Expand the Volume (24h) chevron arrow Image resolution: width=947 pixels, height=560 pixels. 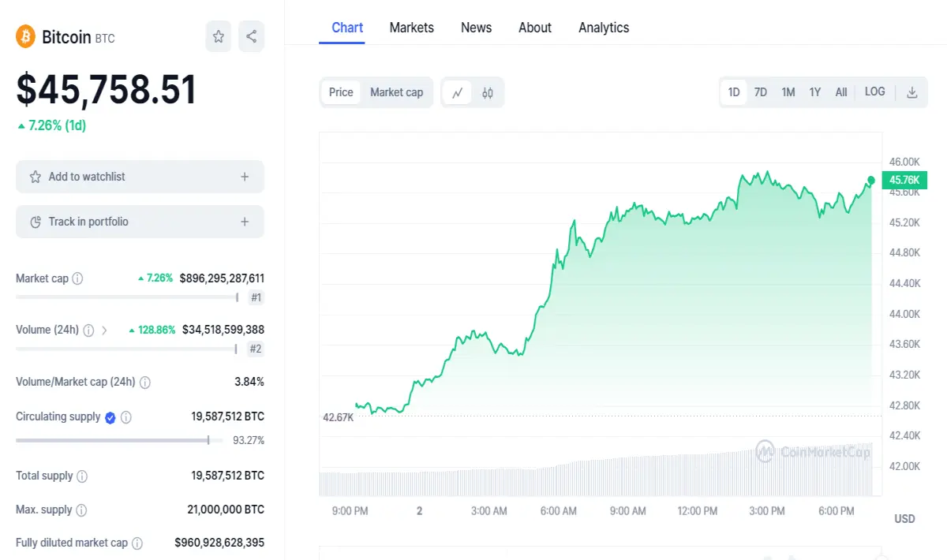[104, 330]
